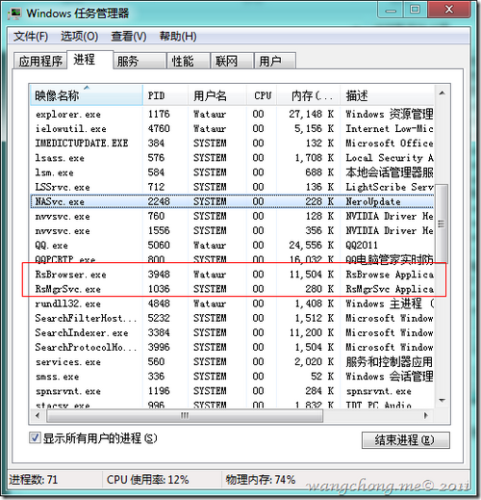Click PID value 5060
This screenshot has height=500, width=481.
(159, 245)
